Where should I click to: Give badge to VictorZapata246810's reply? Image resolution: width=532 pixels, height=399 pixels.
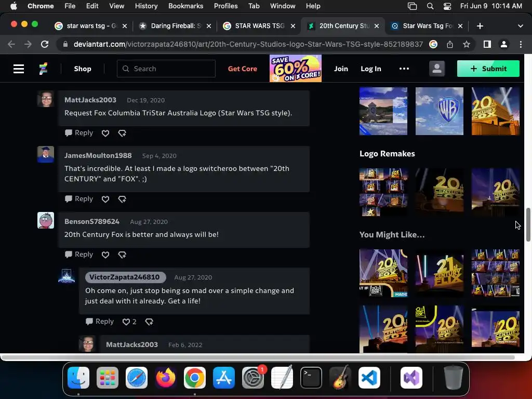click(149, 322)
